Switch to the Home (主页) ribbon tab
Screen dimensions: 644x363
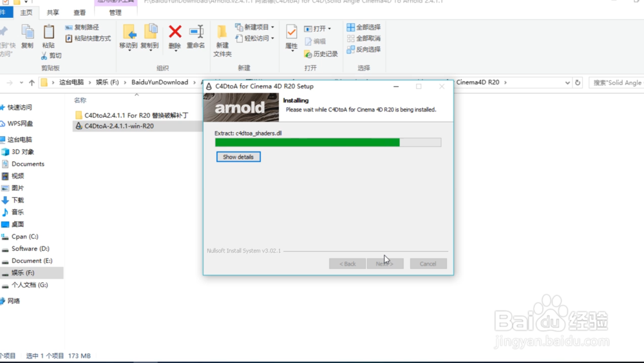tap(26, 13)
